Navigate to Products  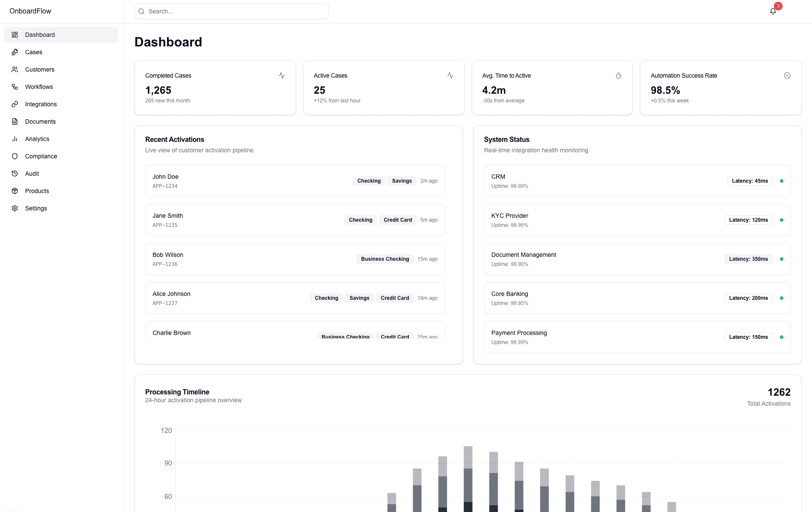(61, 191)
